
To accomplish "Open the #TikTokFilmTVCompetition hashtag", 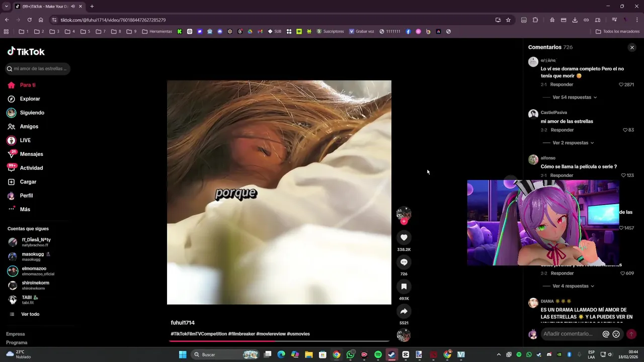I will [x=199, y=334].
